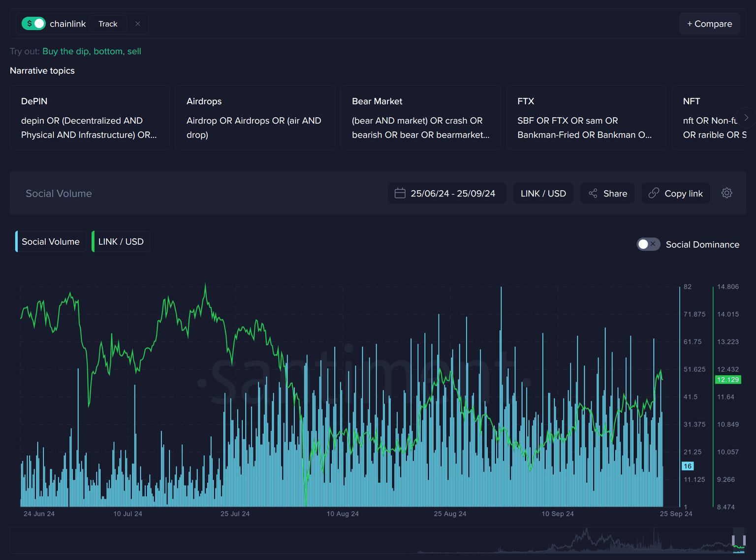This screenshot has width=756, height=560.
Task: Click the timeline range brush handle
Action: click(x=738, y=541)
